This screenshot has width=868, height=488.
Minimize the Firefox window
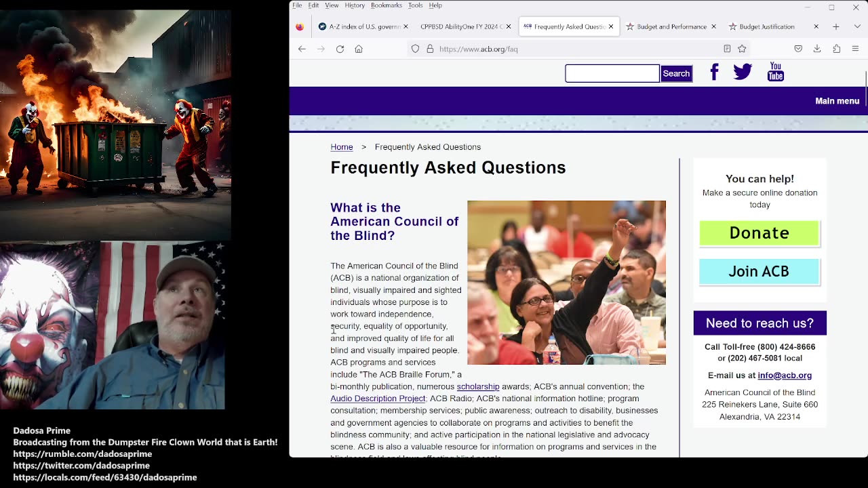click(807, 7)
